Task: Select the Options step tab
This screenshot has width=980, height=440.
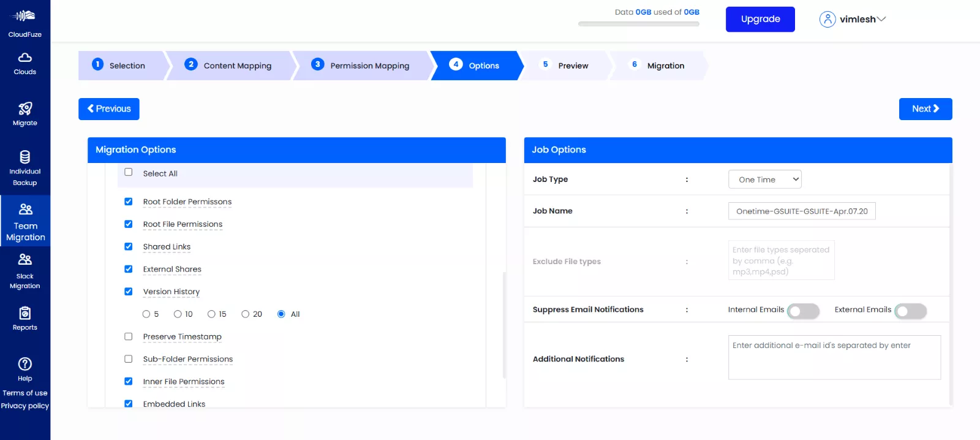Action: pos(477,66)
